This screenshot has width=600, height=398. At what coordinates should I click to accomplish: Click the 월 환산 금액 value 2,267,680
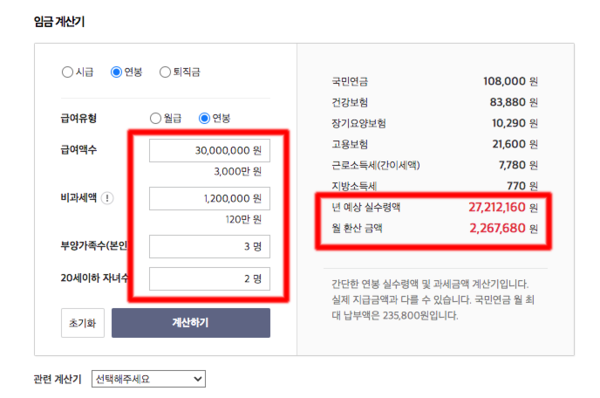pos(497,228)
